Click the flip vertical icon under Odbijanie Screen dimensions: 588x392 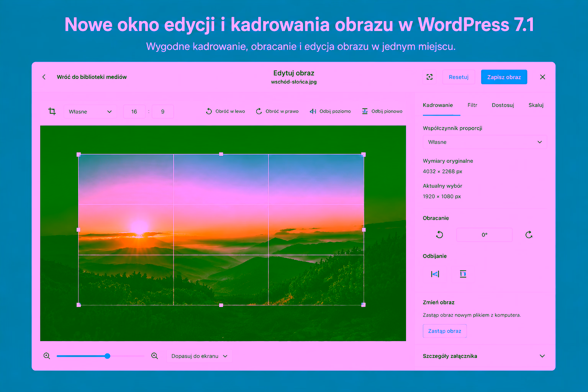click(463, 274)
